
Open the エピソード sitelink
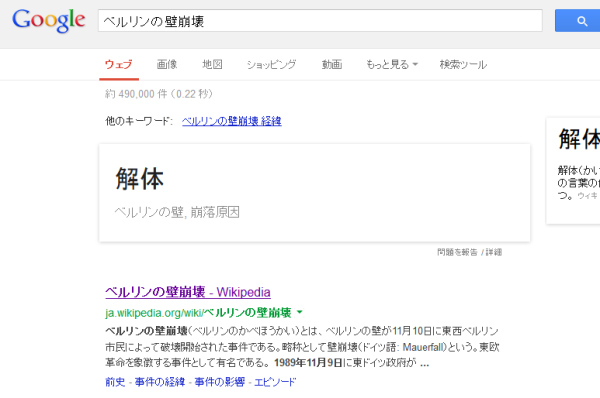(275, 382)
